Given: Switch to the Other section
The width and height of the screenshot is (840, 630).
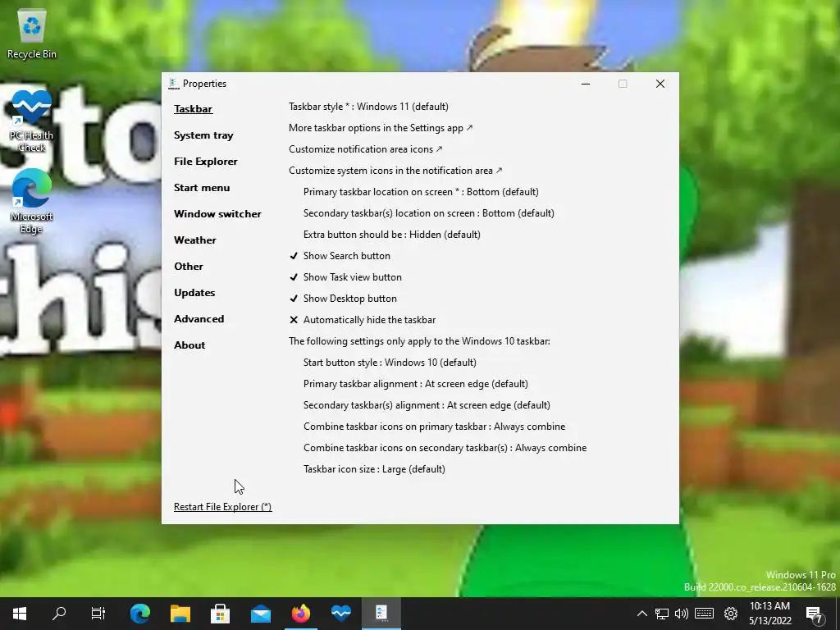Looking at the screenshot, I should point(189,267).
